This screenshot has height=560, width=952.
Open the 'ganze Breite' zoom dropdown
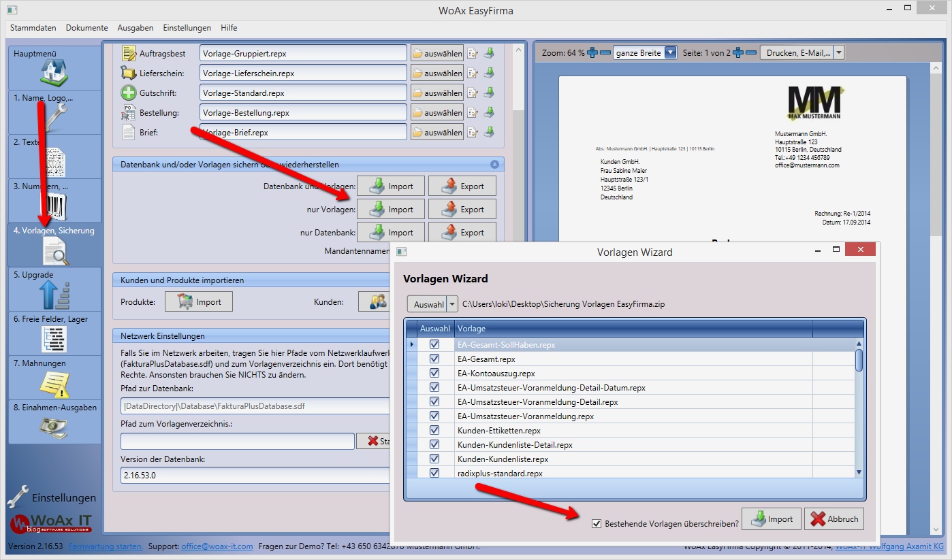pos(671,52)
